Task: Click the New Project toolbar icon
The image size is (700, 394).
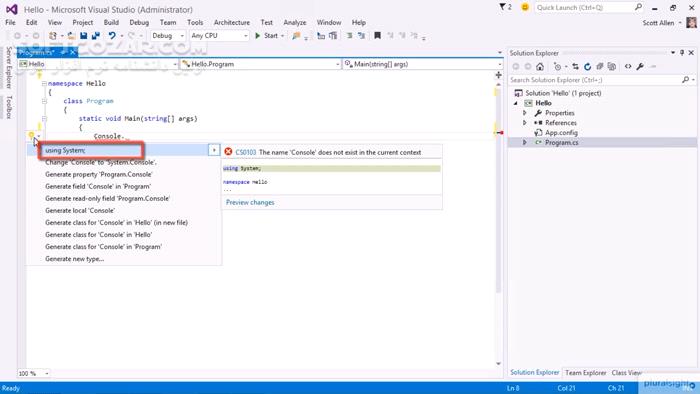Action: [53, 36]
